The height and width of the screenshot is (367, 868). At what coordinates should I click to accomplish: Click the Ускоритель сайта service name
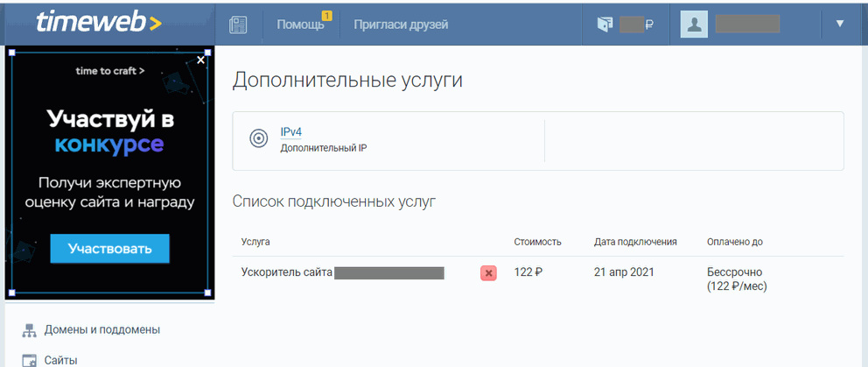point(286,272)
